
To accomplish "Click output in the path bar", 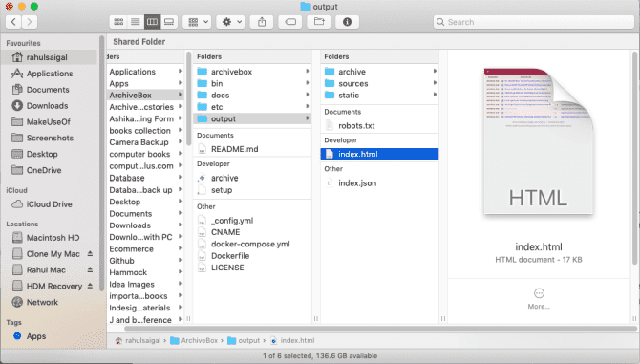I will click(244, 340).
